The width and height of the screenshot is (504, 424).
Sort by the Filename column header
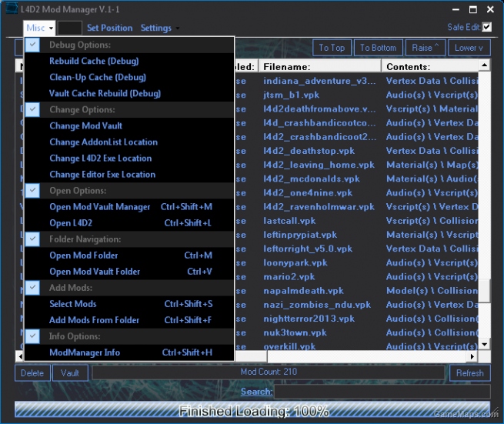click(320, 66)
